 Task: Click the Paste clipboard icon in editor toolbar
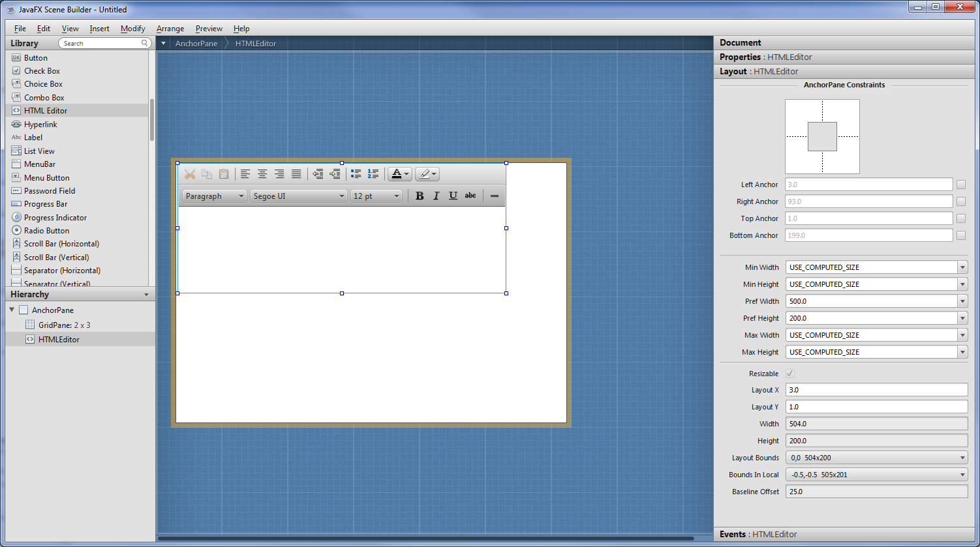coord(224,174)
